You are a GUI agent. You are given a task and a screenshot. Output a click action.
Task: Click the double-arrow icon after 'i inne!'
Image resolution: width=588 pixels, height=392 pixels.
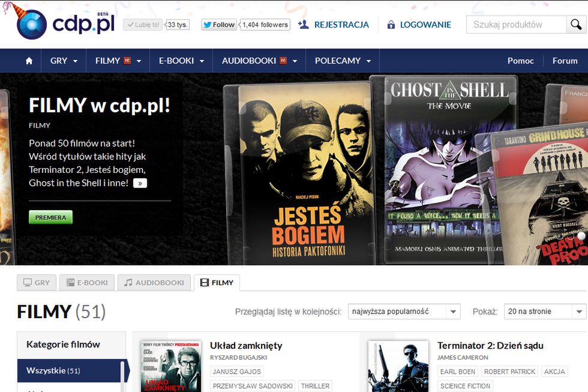(140, 183)
